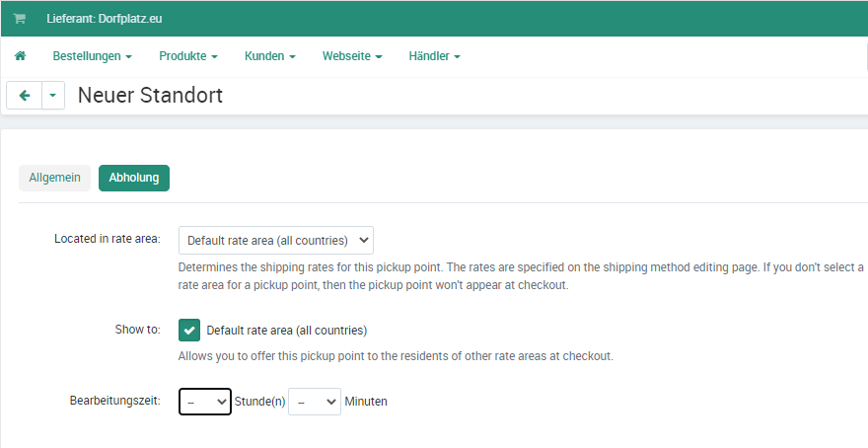The width and height of the screenshot is (868, 448).
Task: Open the Minuten minutes dropdown
Action: pyautogui.click(x=315, y=402)
